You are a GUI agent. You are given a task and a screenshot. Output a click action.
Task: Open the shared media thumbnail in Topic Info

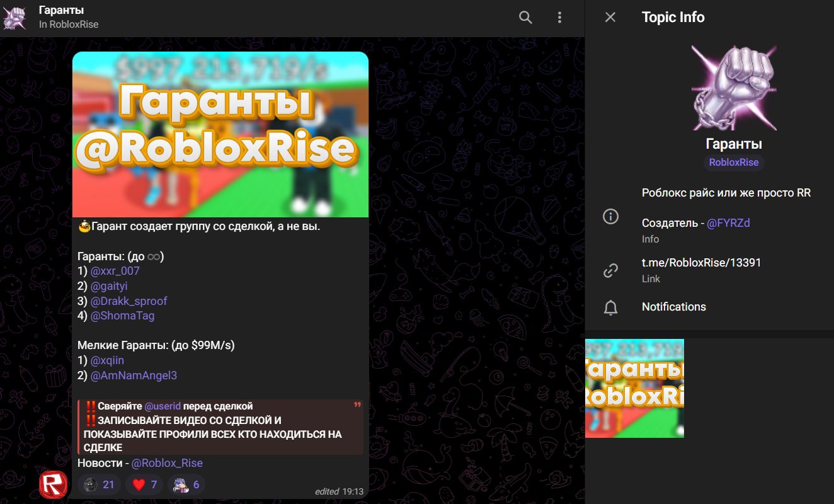(634, 388)
